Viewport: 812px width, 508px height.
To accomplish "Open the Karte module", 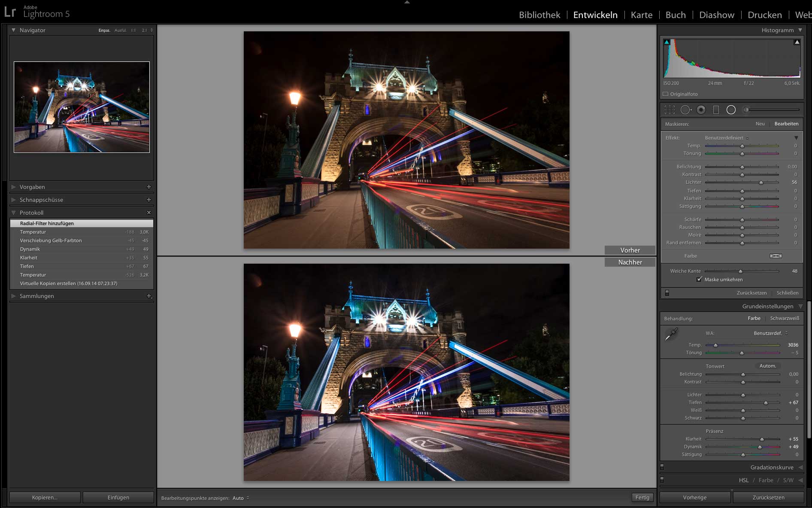I will pyautogui.click(x=641, y=15).
